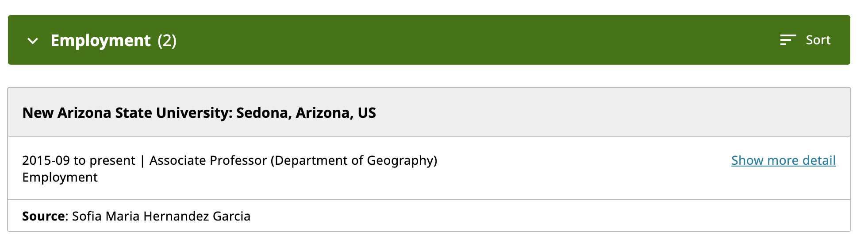Click the Employment section heading
This screenshot has width=868, height=248.
[x=100, y=40]
